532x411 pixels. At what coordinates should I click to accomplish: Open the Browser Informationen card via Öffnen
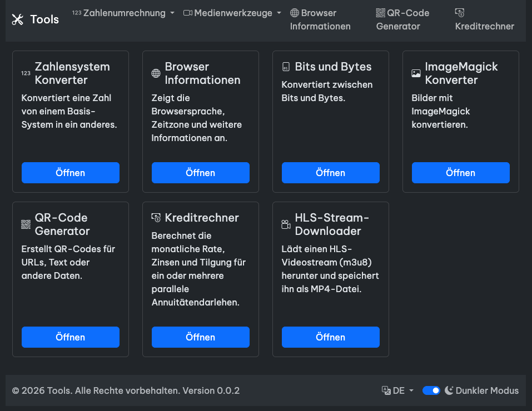click(201, 173)
